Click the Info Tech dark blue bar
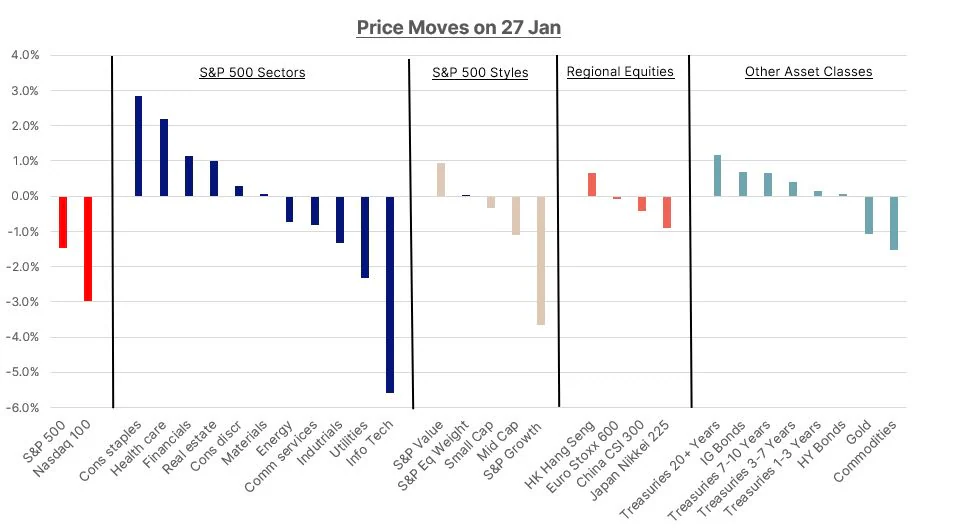953x529 pixels. 390,294
